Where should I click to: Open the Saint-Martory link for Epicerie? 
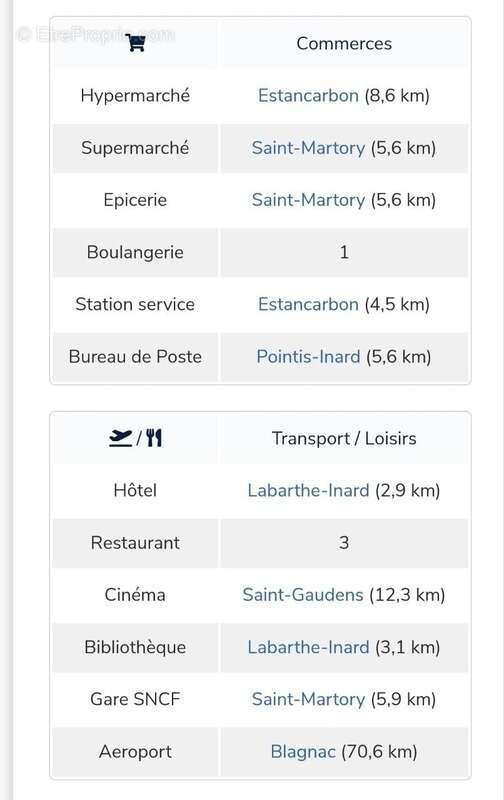point(308,200)
